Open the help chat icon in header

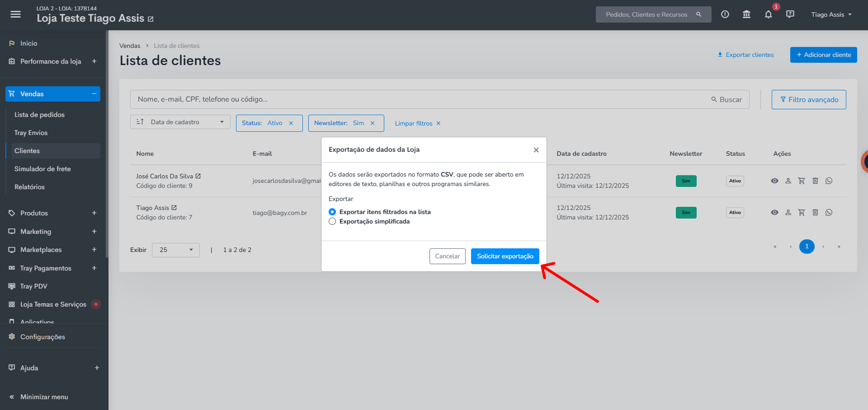tap(790, 14)
